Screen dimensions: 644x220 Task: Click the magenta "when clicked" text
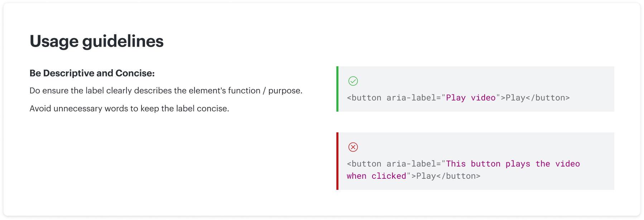[x=376, y=176]
